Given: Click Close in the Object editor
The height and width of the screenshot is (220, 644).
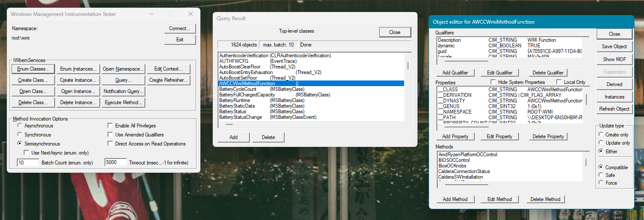Looking at the screenshot, I should [x=614, y=34].
